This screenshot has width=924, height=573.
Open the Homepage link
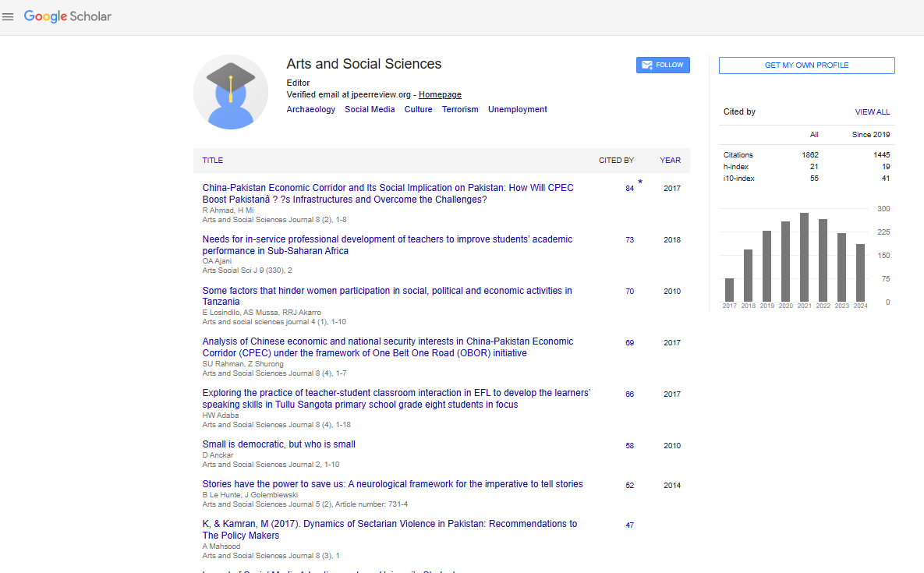coord(440,95)
